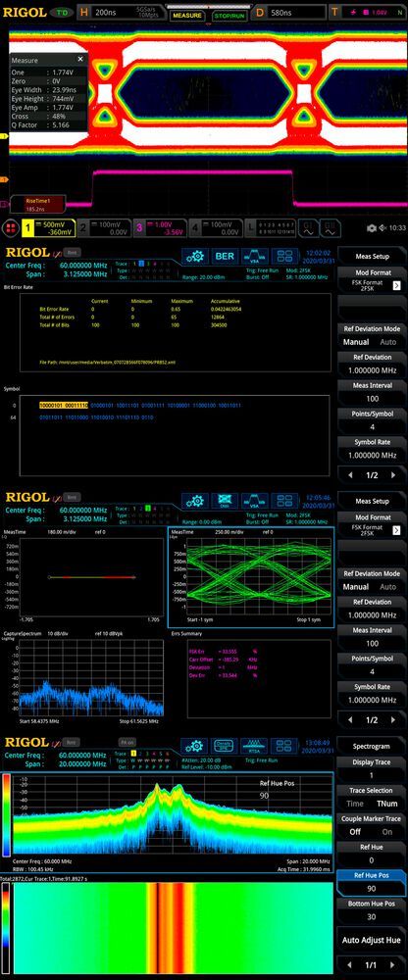Open gear settings icon on eye diagram screen
408x980 pixels.
(x=196, y=501)
